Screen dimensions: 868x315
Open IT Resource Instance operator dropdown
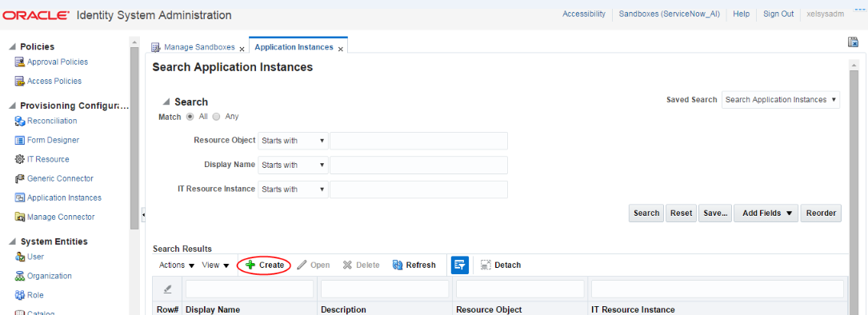pos(294,189)
